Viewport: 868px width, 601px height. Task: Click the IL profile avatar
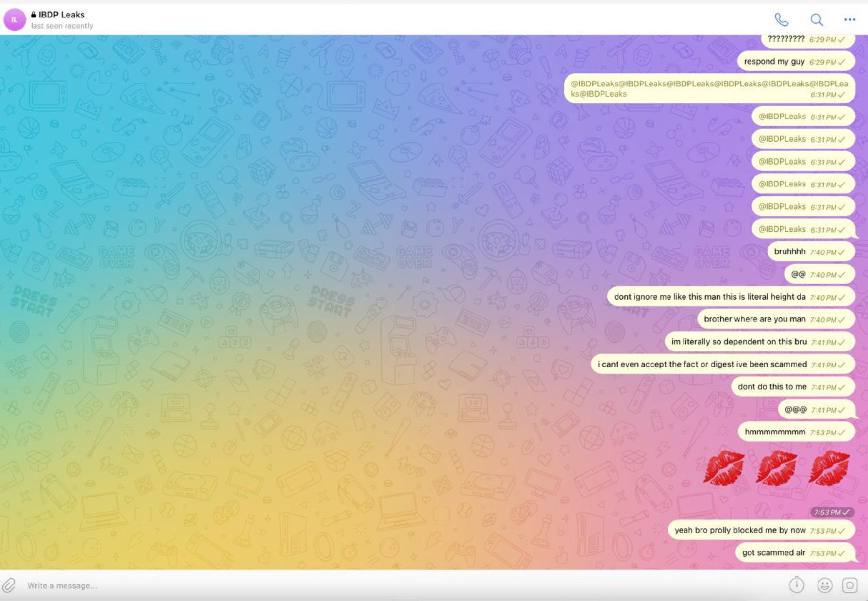coord(15,19)
